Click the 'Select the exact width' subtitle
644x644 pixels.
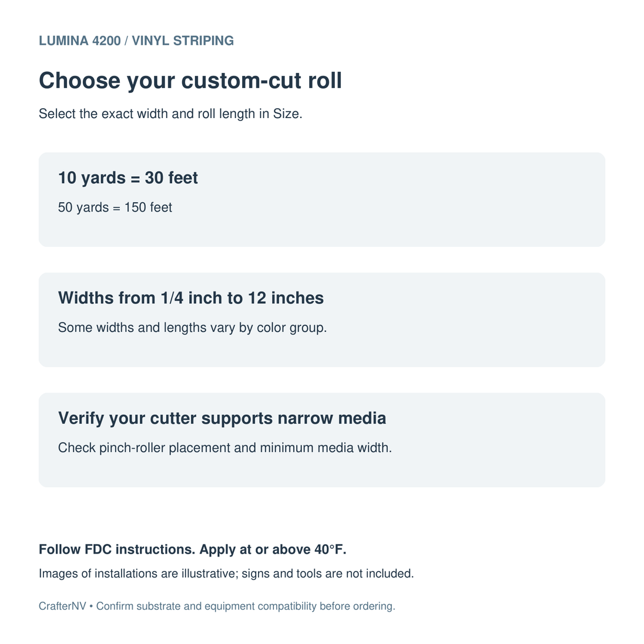[x=170, y=113]
